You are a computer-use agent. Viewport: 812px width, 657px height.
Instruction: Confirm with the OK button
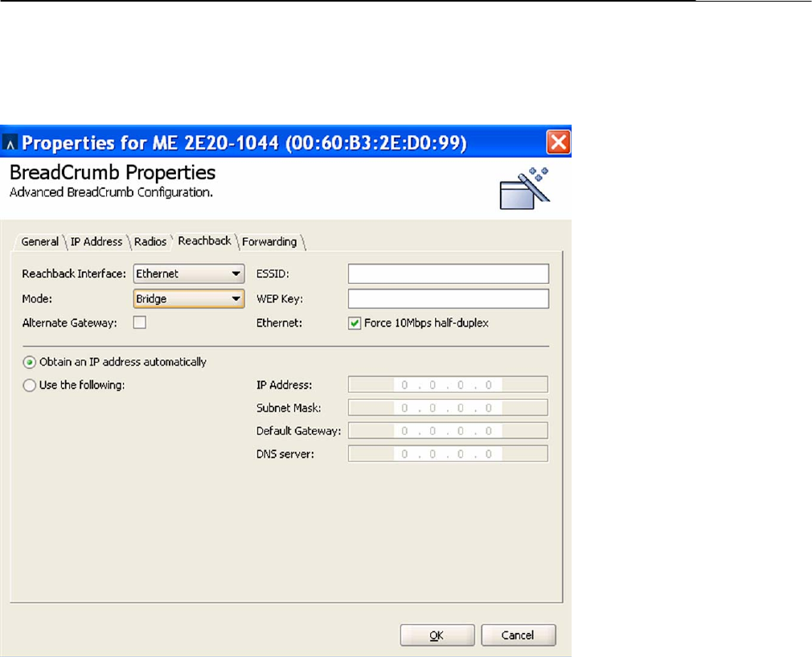click(437, 635)
